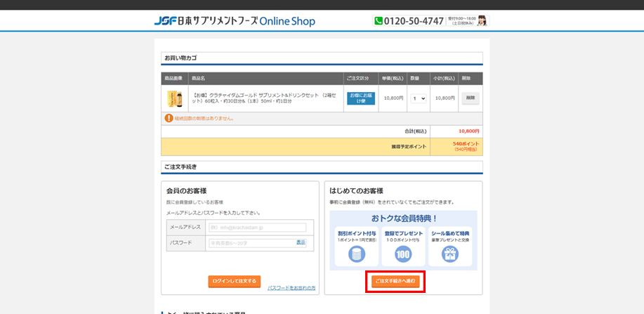Click the 0120-50-4747 phone number

click(x=414, y=21)
